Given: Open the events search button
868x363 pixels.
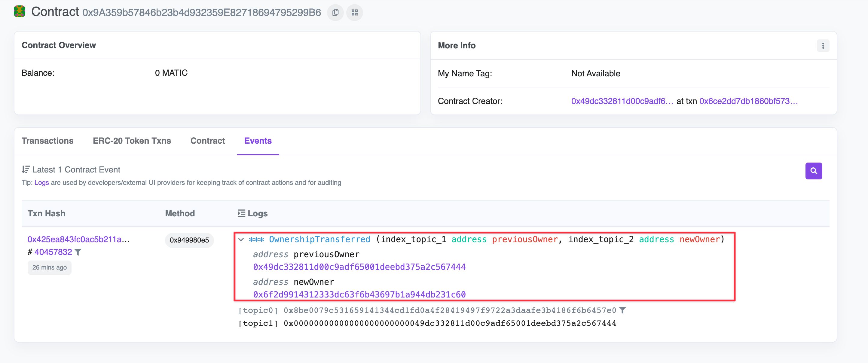Looking at the screenshot, I should [x=813, y=171].
